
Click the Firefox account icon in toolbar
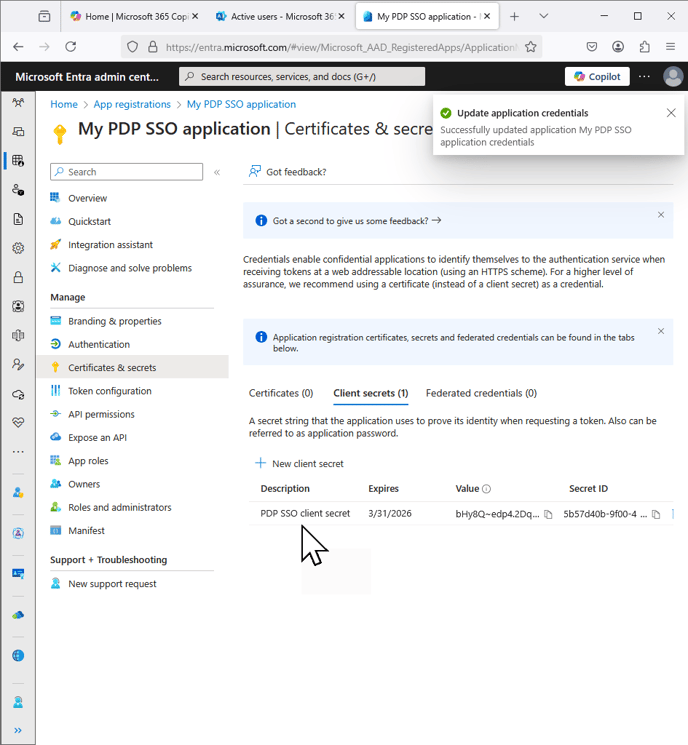(618, 47)
